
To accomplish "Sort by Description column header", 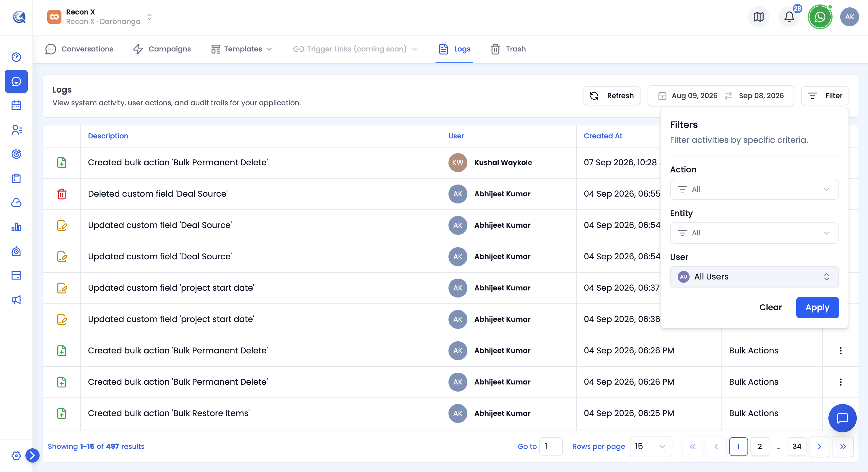I will click(x=108, y=136).
